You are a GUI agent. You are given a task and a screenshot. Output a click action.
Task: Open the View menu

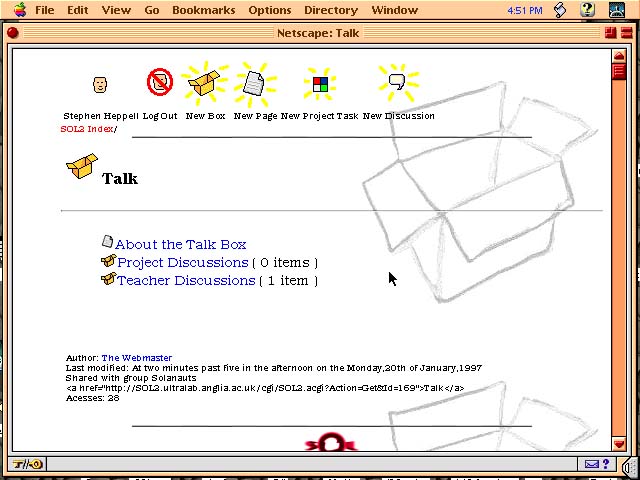116,10
